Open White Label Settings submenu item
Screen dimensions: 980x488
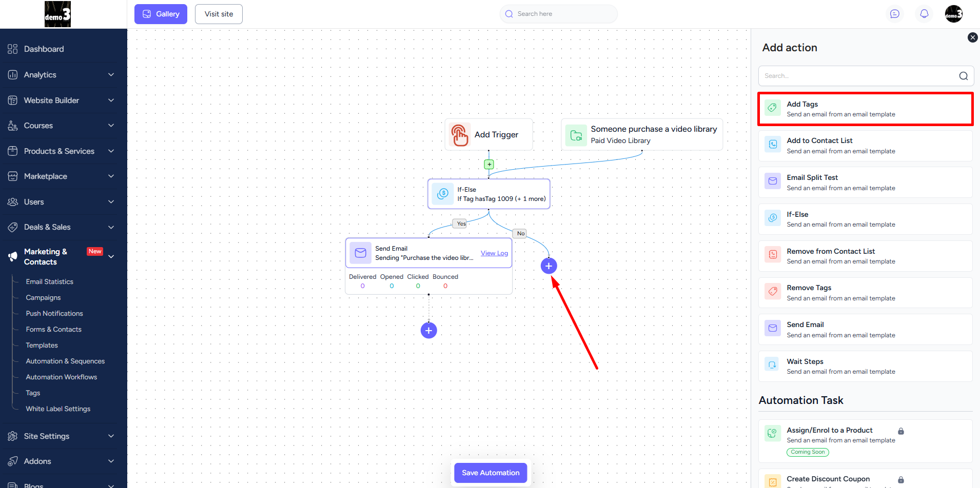[58, 409]
